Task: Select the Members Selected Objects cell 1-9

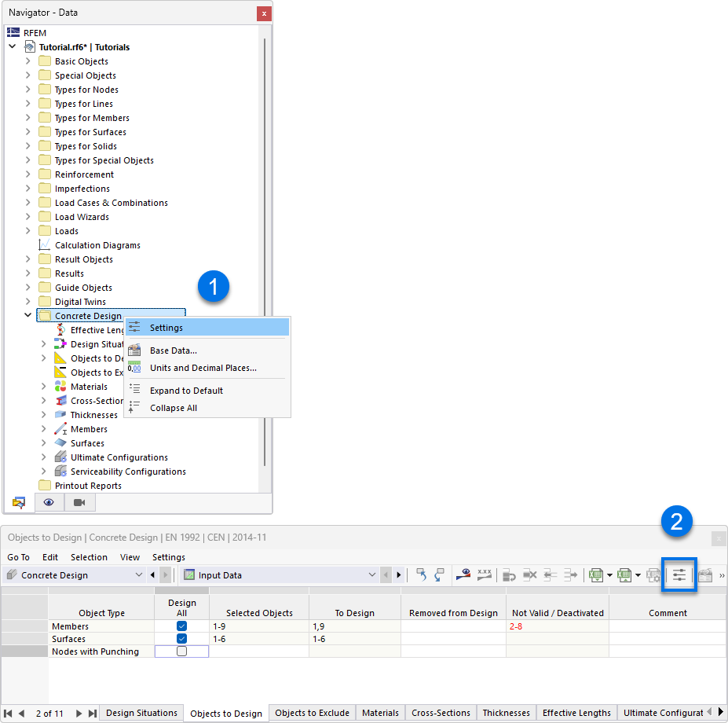Action: tap(259, 626)
